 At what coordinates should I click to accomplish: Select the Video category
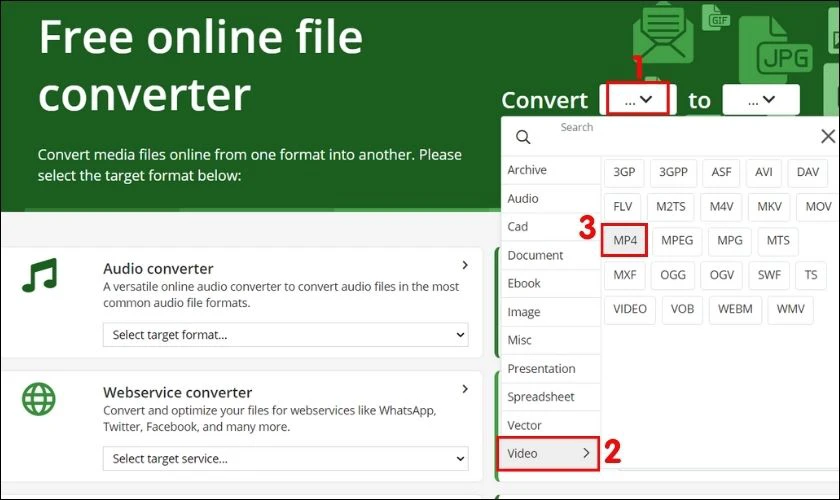549,453
